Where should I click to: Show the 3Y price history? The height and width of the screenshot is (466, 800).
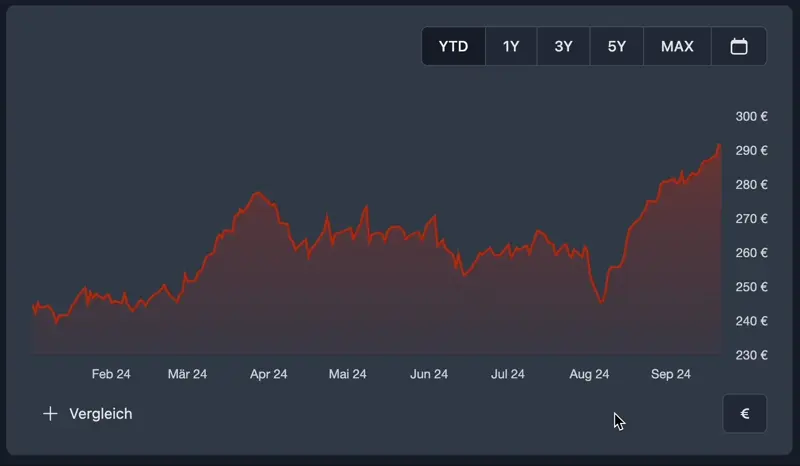pyautogui.click(x=564, y=46)
